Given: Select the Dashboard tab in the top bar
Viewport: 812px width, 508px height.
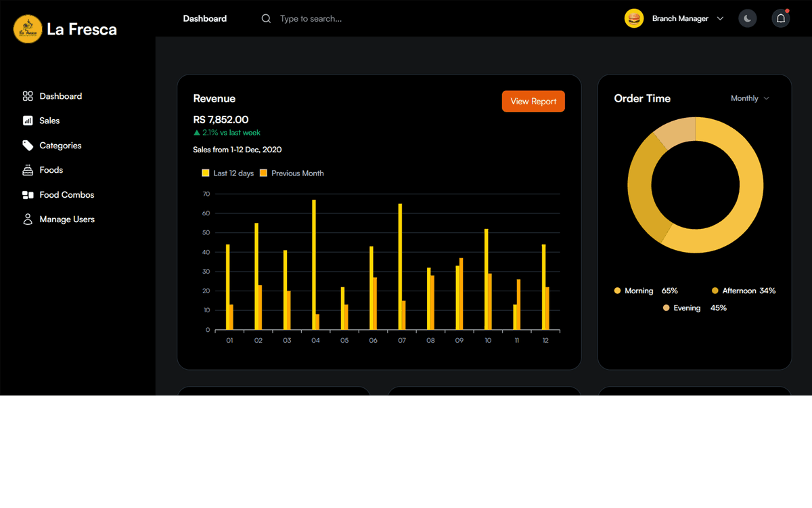Looking at the screenshot, I should coord(204,18).
